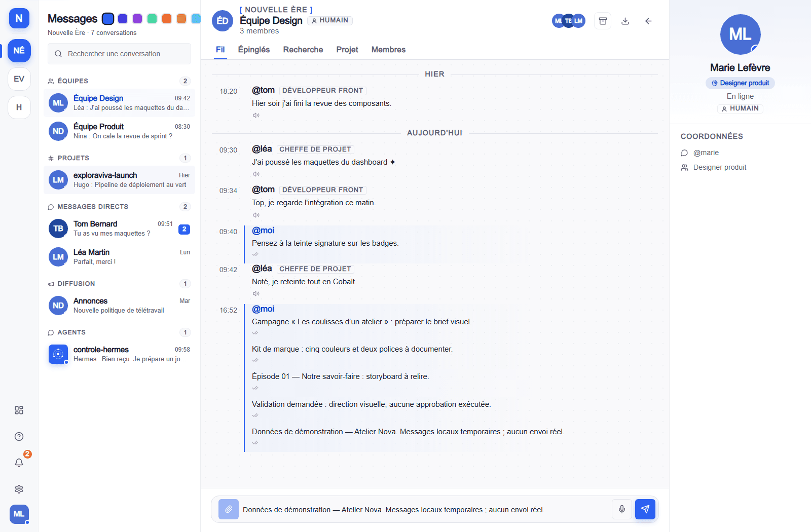Open the exploraviva-launch project conversation
Screen dimensions: 811x532
(x=119, y=180)
